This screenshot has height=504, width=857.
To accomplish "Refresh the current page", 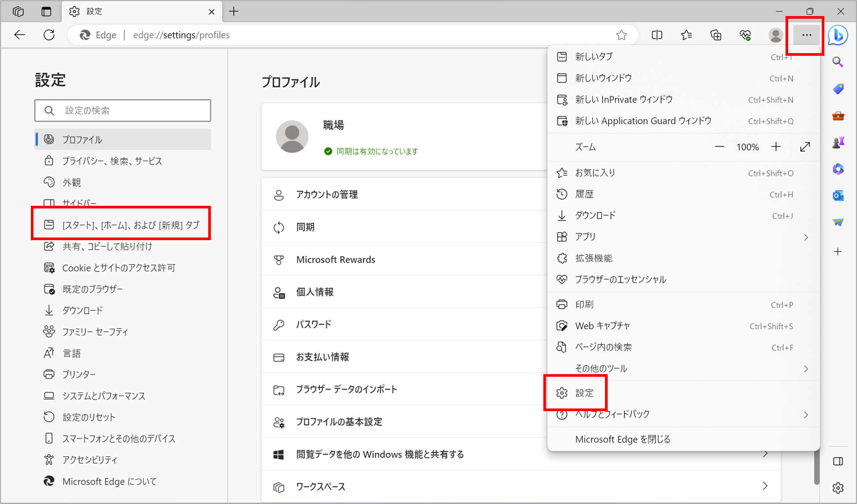I will (x=49, y=35).
